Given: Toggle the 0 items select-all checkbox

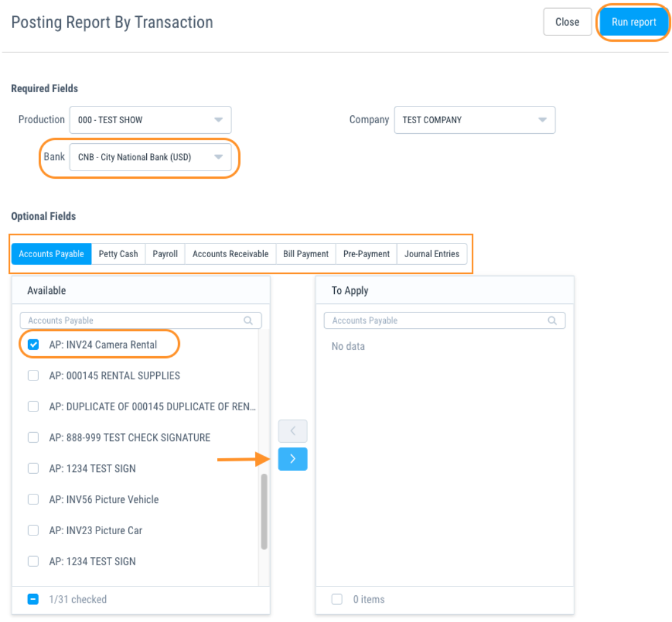Looking at the screenshot, I should [337, 599].
